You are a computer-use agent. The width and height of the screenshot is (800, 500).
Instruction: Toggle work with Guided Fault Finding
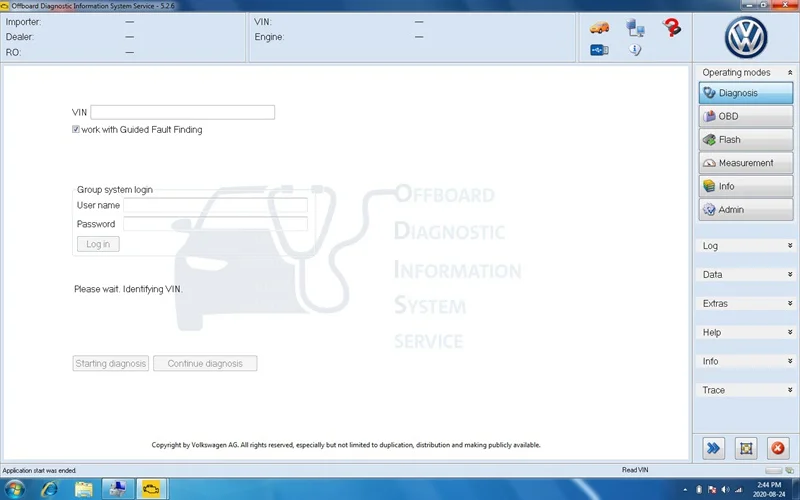tap(76, 130)
